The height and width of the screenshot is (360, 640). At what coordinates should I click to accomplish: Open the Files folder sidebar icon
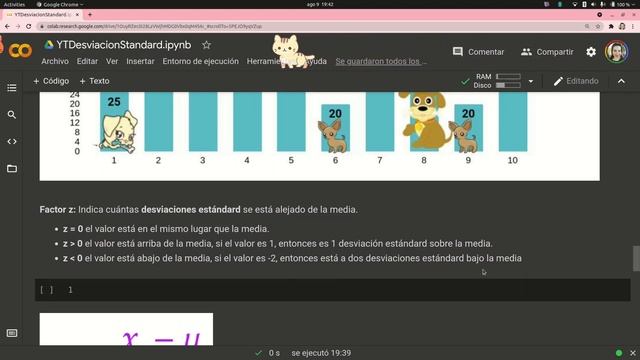[12, 169]
